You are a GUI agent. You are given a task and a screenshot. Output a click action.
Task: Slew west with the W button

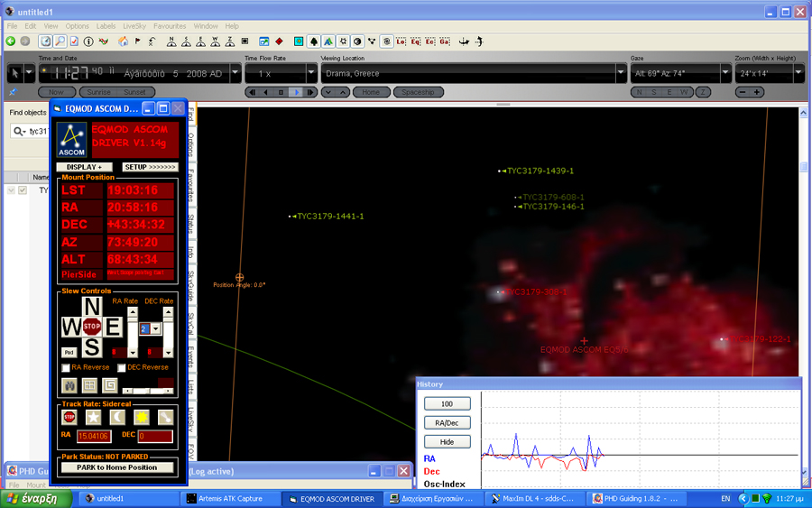[71, 327]
